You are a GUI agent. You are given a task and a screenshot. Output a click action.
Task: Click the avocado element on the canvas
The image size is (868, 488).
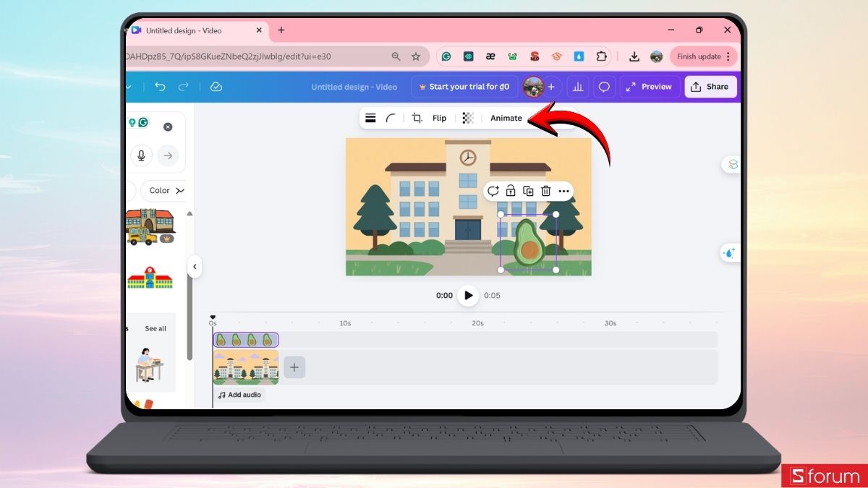point(529,243)
